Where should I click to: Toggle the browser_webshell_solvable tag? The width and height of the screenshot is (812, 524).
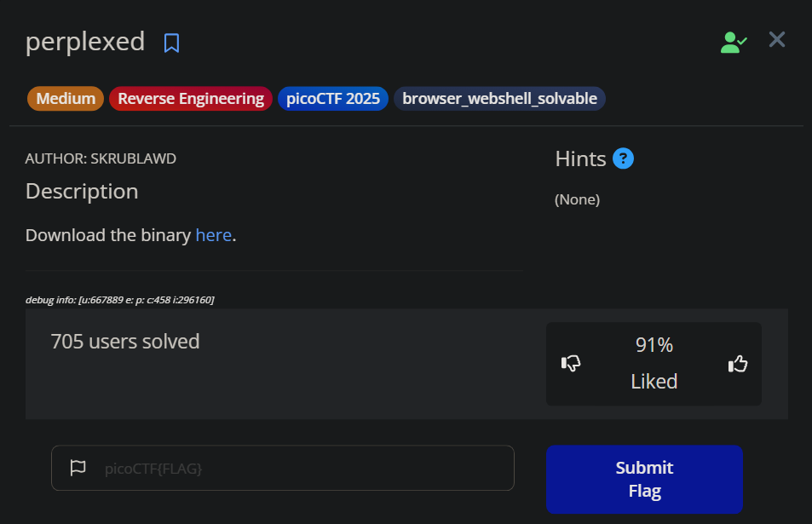(499, 98)
